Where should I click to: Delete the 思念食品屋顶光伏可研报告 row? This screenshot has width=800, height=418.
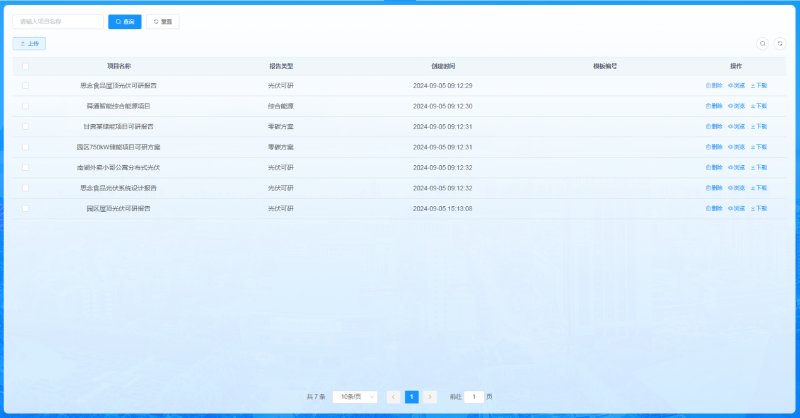tap(714, 85)
